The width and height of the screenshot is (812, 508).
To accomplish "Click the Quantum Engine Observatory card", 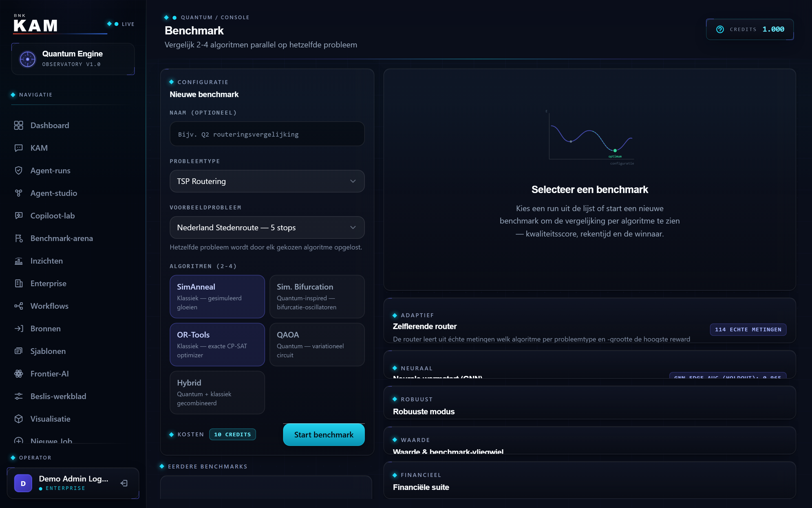I will (73, 59).
